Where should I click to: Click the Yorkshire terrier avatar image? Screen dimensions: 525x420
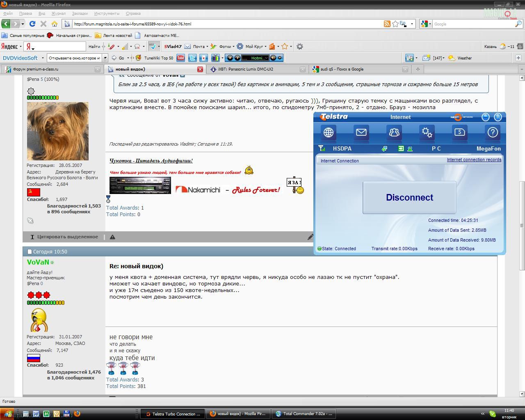[x=57, y=131]
